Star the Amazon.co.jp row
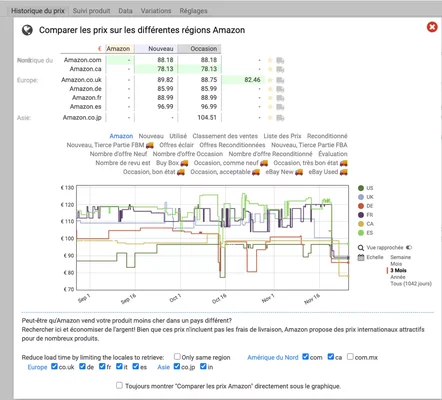442x400 pixels. click(x=270, y=118)
